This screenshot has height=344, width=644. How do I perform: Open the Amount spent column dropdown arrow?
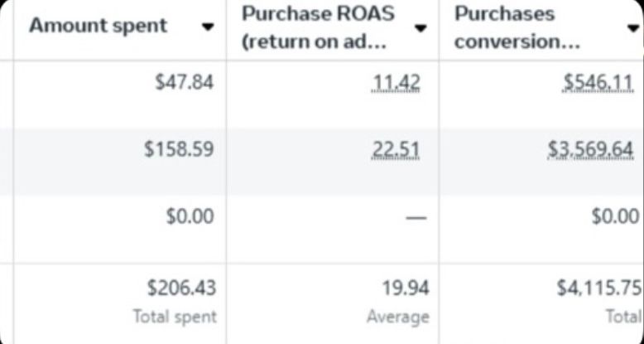[207, 27]
